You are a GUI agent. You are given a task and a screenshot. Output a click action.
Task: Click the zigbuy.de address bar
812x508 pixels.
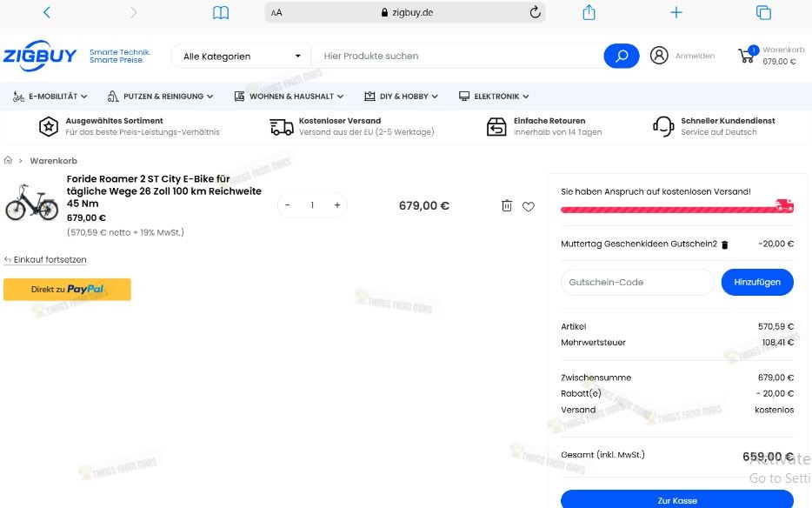(405, 12)
